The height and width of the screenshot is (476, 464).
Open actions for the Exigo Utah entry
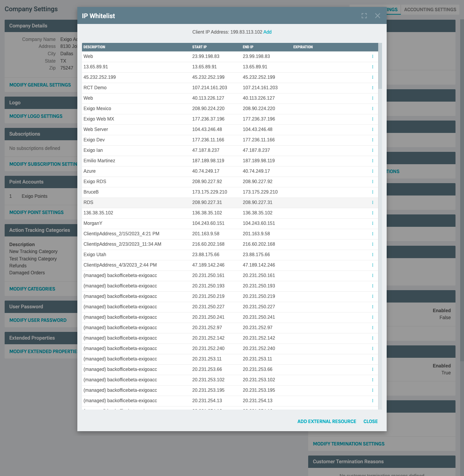372,255
